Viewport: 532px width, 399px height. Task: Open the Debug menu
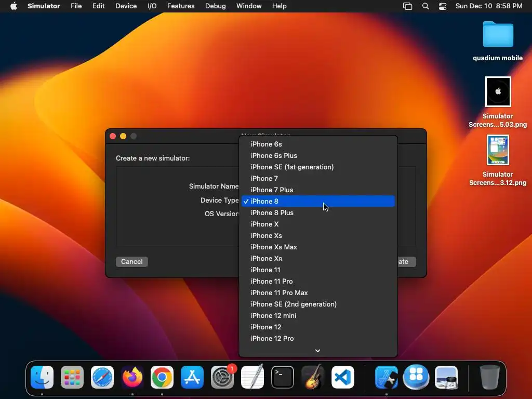click(x=216, y=6)
